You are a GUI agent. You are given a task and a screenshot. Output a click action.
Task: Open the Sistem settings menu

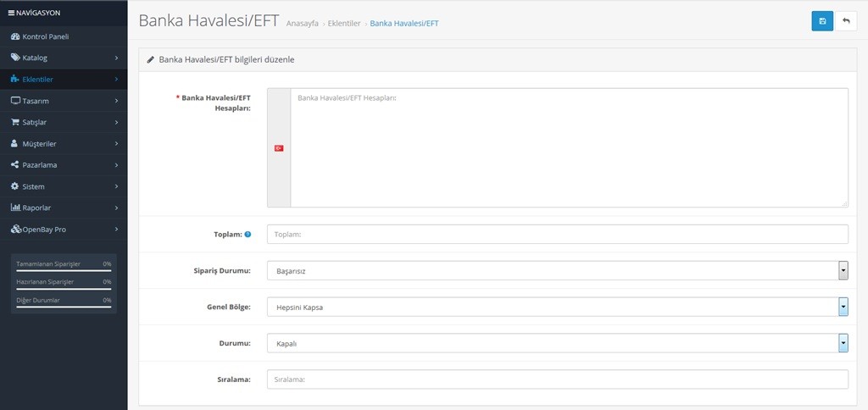(x=33, y=186)
